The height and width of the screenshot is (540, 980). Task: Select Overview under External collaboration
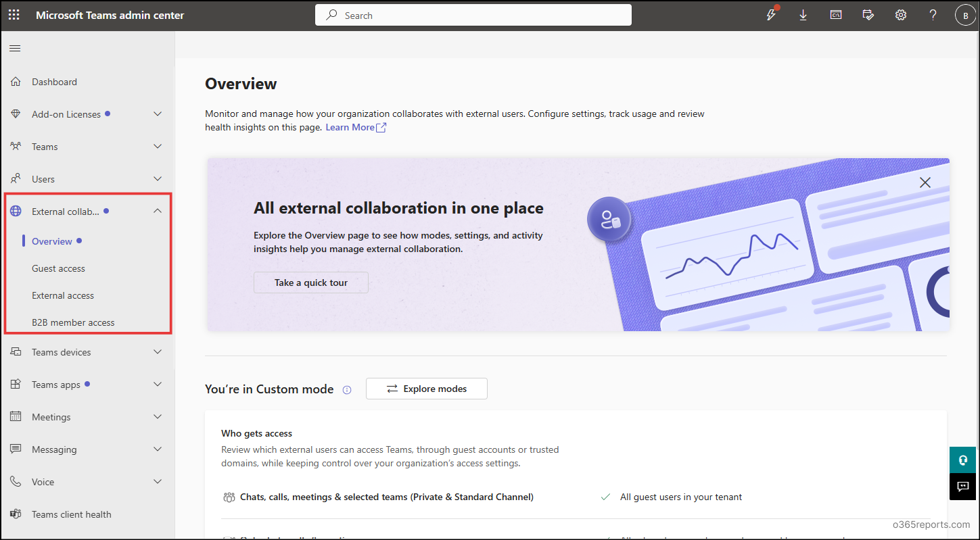(x=52, y=241)
